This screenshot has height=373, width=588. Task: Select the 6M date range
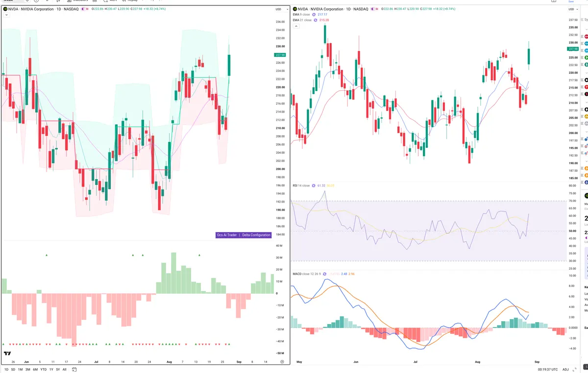click(x=35, y=370)
